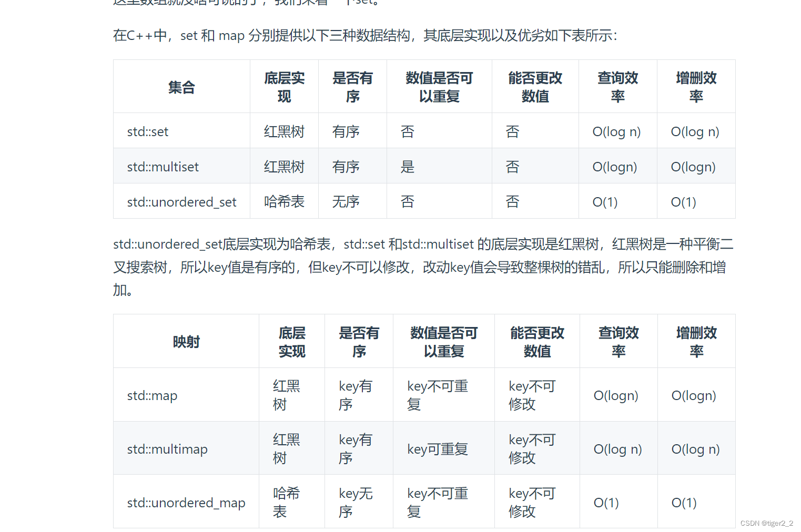Select the std::map row label

[x=152, y=395]
